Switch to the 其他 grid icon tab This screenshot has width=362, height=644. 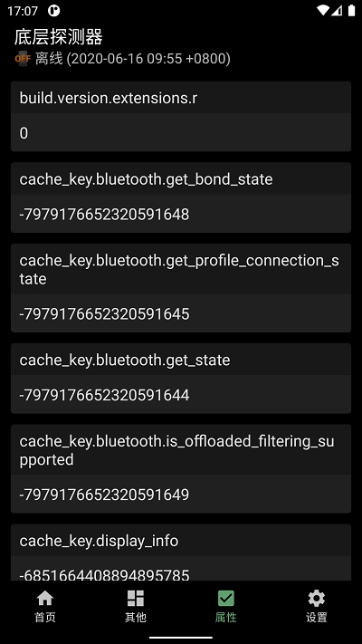pos(136,606)
